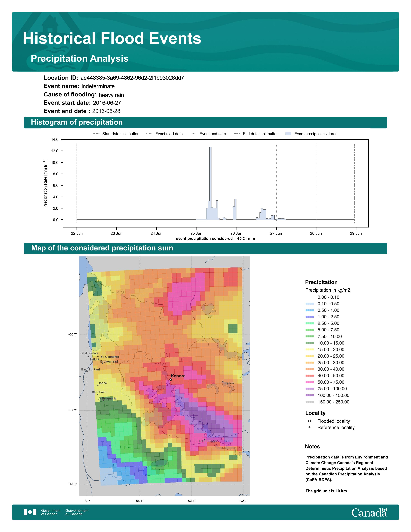
Task: Click the tallest histogram bar on 25 Jun
Action: 210,183
